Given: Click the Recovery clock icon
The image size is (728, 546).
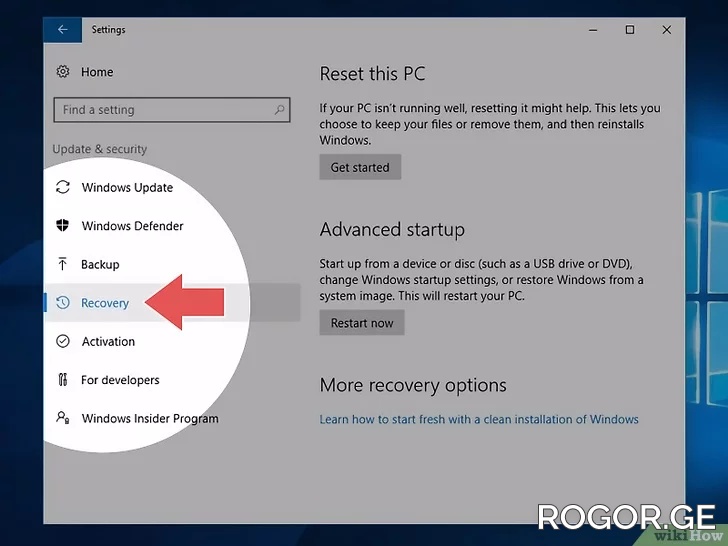Looking at the screenshot, I should pyautogui.click(x=63, y=303).
